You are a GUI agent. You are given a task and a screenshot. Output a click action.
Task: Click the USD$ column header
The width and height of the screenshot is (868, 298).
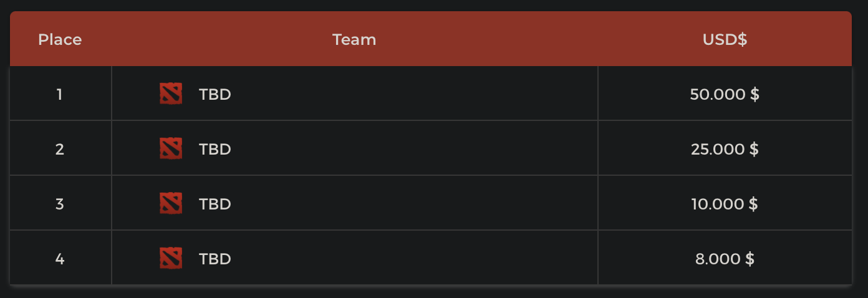725,40
